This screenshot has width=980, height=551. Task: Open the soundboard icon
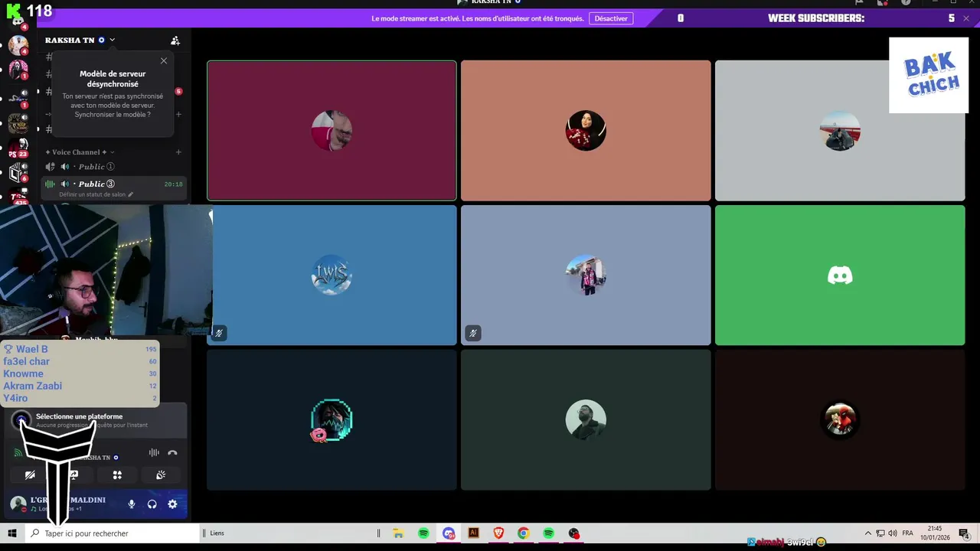(161, 475)
